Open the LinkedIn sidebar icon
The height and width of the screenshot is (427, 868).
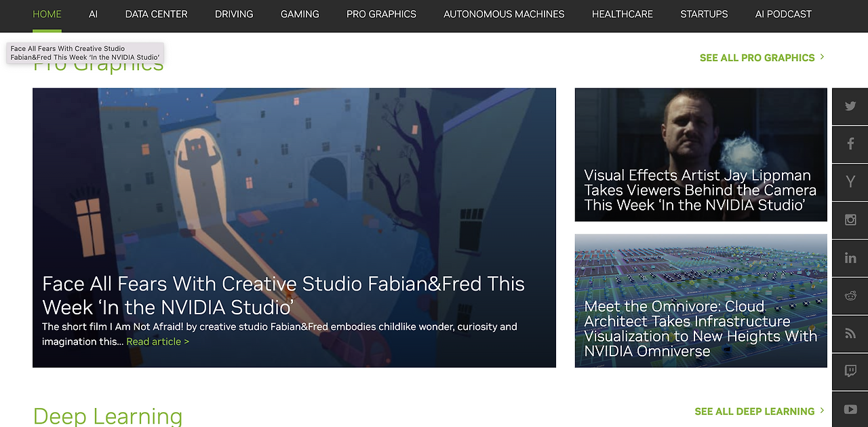[x=850, y=258]
